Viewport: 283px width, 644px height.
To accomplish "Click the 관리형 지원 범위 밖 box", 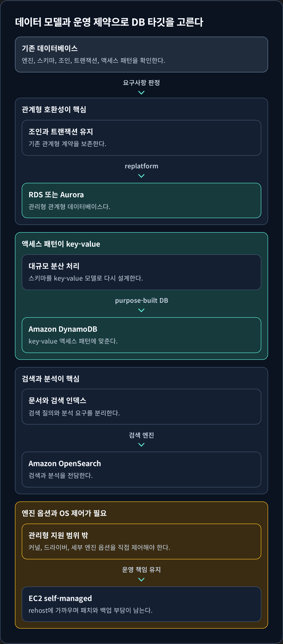I will click(141, 541).
